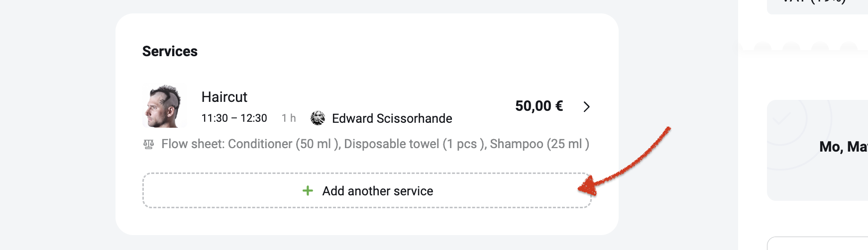Click the flow sheet scales icon
This screenshot has width=868, height=250.
(148, 145)
